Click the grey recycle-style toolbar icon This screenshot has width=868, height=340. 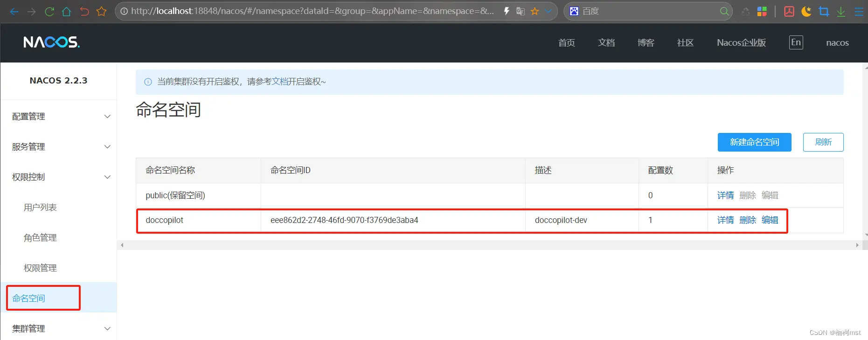pos(746,12)
